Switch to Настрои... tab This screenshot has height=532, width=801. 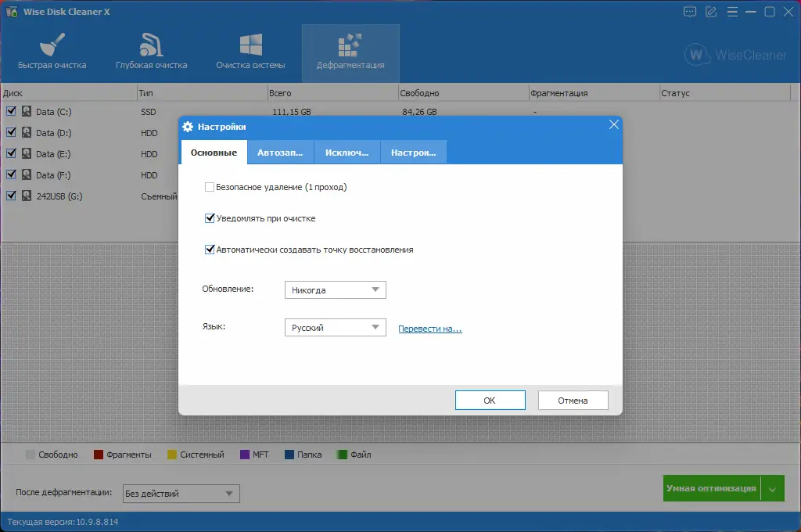tap(413, 153)
